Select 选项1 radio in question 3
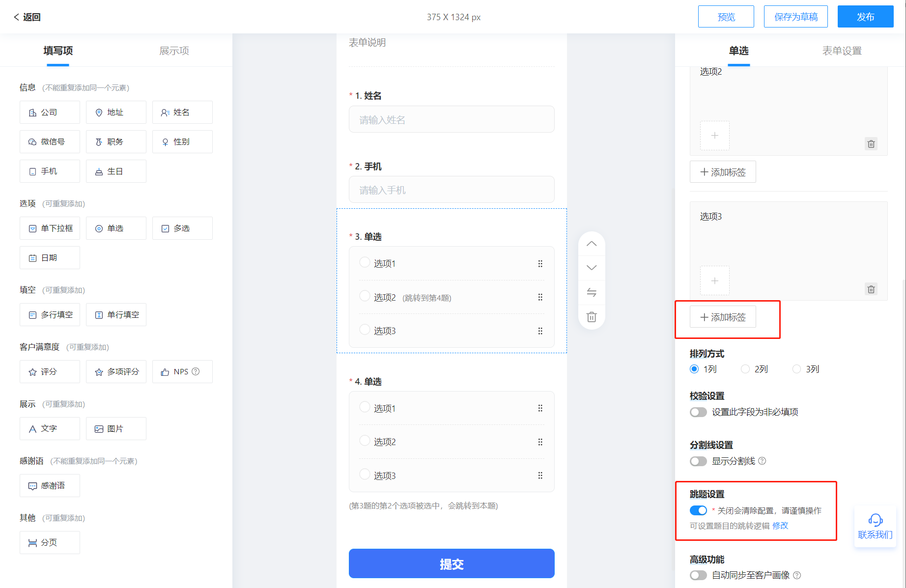The height and width of the screenshot is (588, 906). (365, 262)
